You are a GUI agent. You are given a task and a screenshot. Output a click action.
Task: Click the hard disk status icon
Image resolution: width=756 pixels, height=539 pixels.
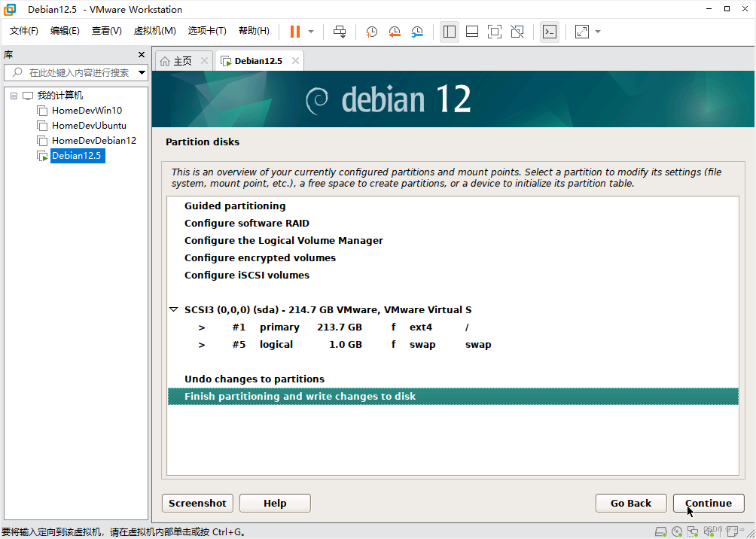pos(661,532)
